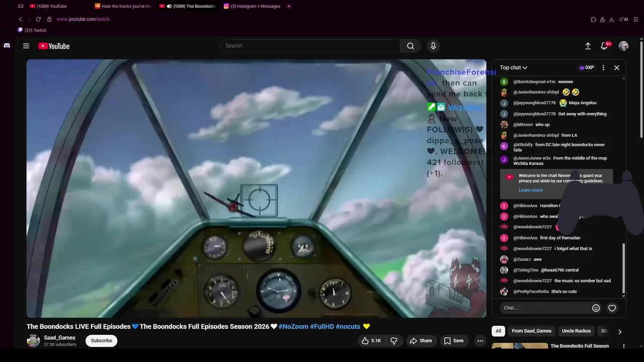Select Uncle Ruckus filter chip
Screen dimensions: 644x362
click(x=576, y=331)
